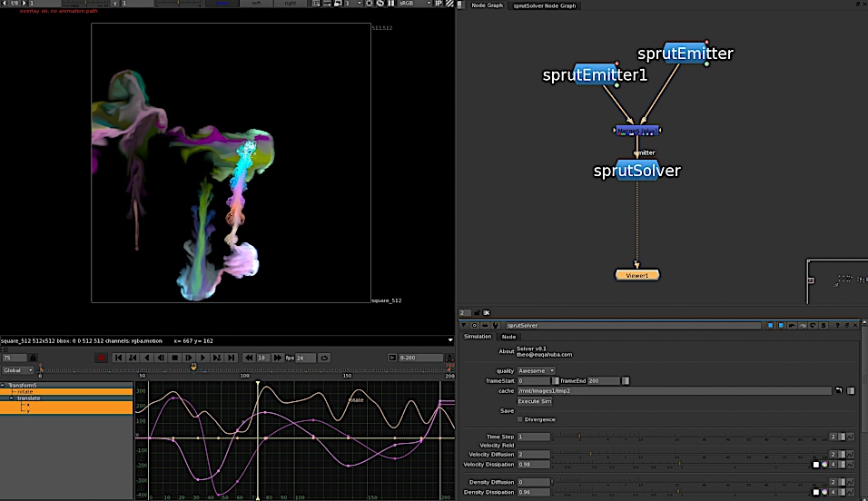This screenshot has height=501, width=868.
Task: Open the quality dropdown set to Awesome
Action: 536,370
